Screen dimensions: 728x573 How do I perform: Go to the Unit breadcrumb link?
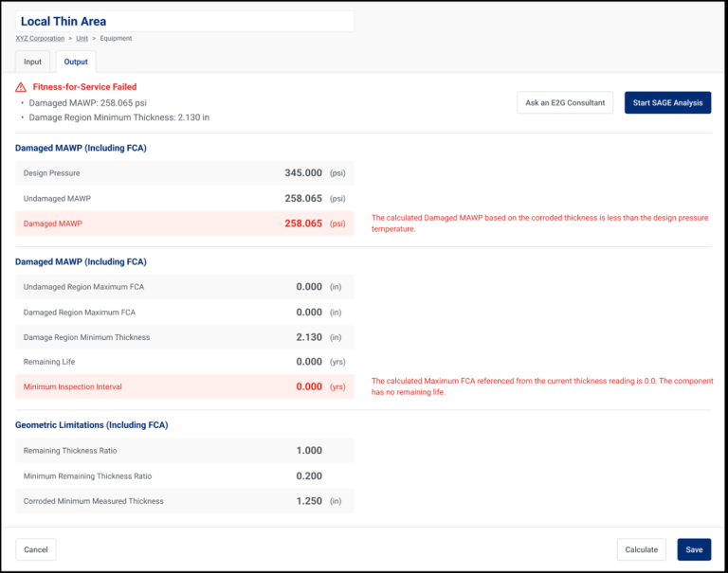coord(82,39)
